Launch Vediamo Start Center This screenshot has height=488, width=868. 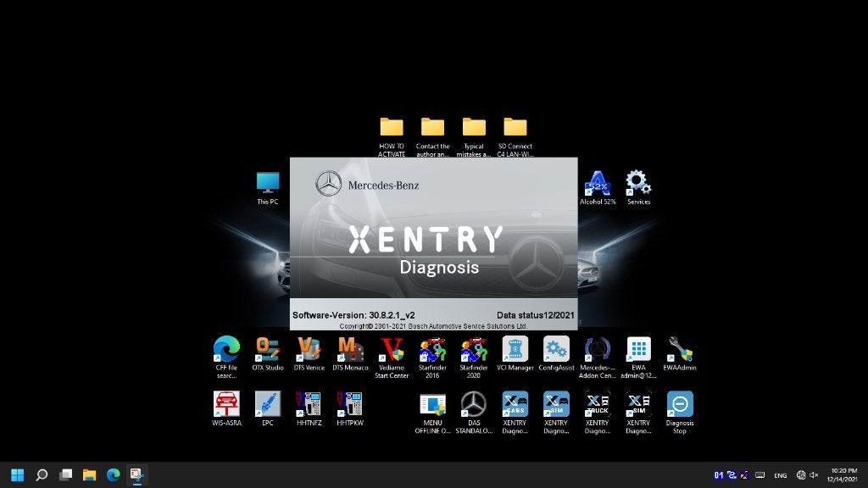click(x=392, y=357)
